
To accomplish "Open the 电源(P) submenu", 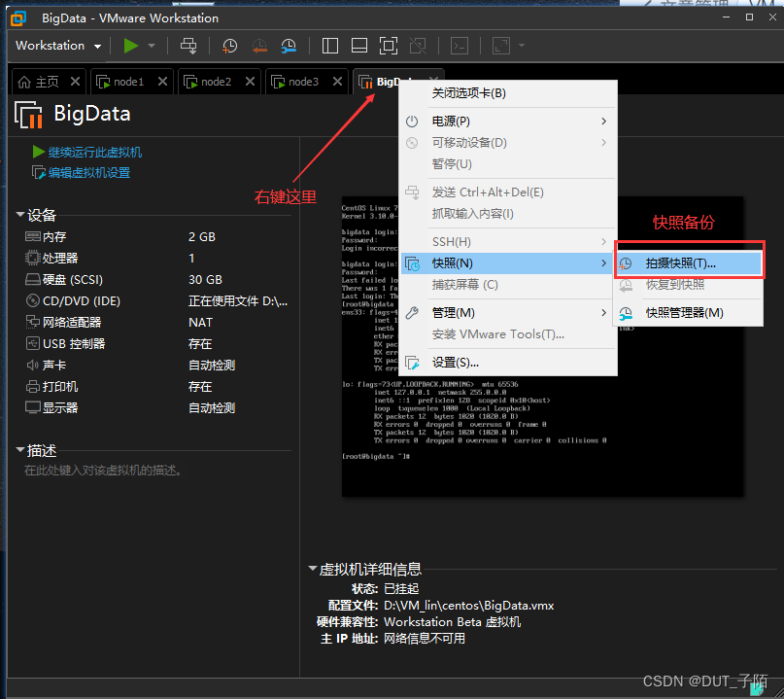I will pos(508,122).
